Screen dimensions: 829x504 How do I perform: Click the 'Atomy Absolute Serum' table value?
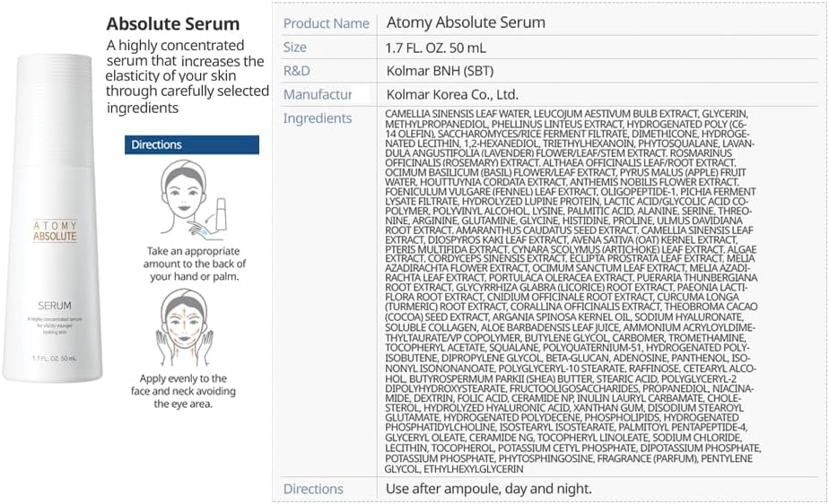coord(466,22)
